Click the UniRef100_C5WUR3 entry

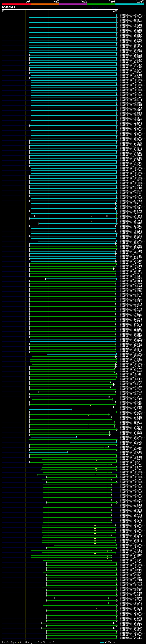(131, 30)
